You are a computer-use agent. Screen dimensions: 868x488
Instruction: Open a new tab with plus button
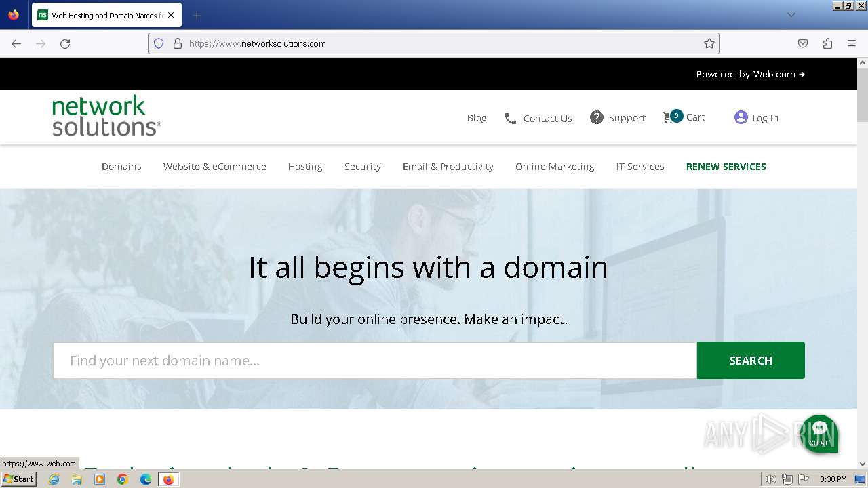click(196, 15)
